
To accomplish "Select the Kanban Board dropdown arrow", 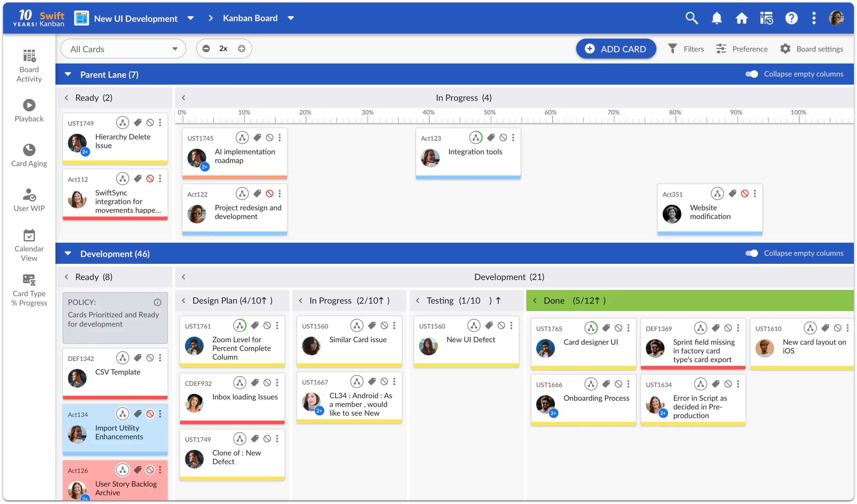I will pyautogui.click(x=292, y=18).
